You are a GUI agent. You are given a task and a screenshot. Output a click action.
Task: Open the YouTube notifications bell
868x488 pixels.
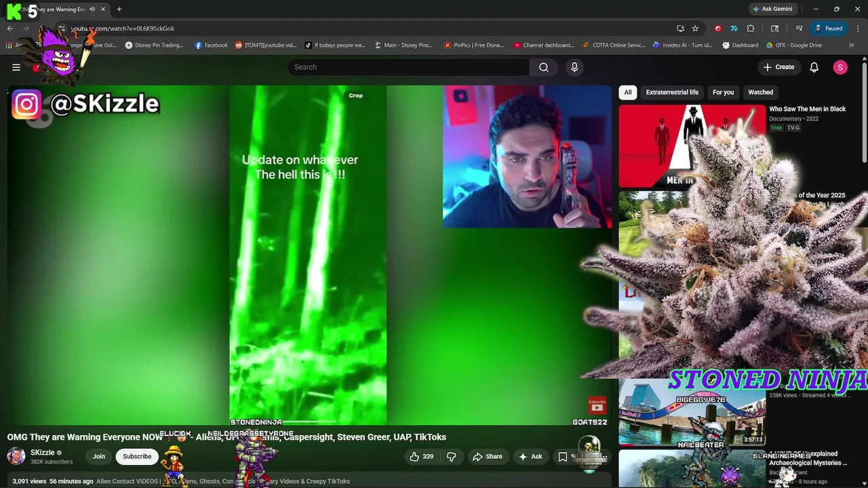coord(814,67)
